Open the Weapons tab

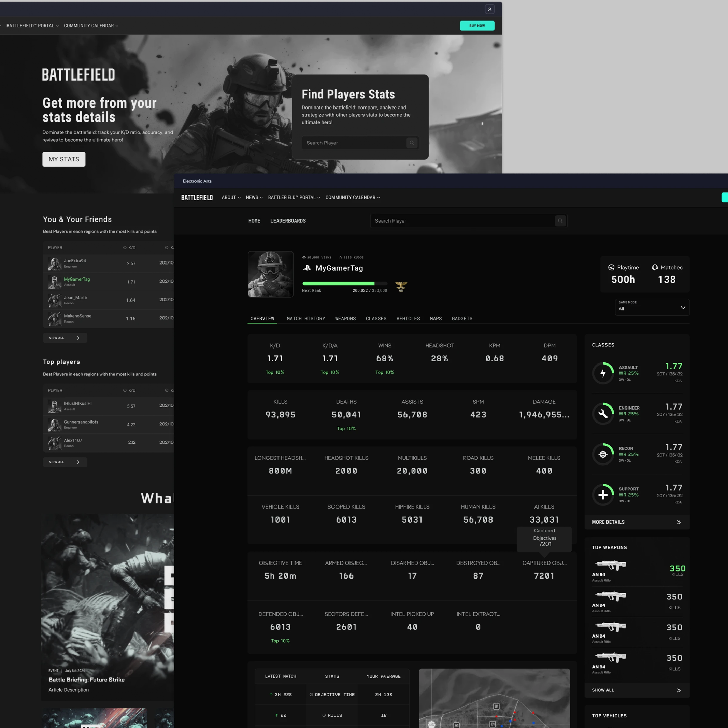pyautogui.click(x=345, y=319)
